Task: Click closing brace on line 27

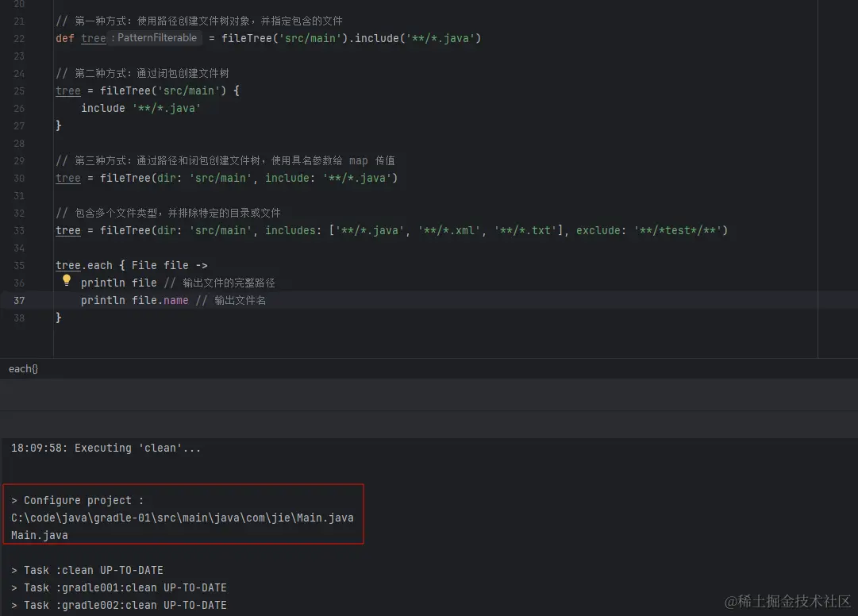Action: point(59,126)
